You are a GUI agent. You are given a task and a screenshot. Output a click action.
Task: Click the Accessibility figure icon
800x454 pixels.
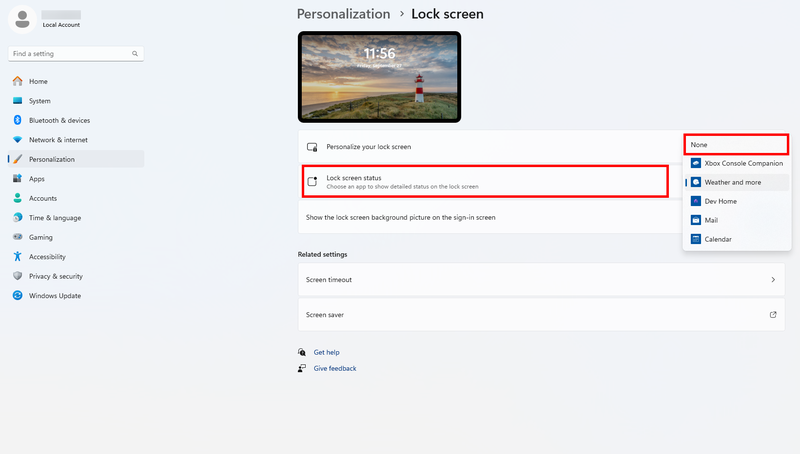click(17, 256)
